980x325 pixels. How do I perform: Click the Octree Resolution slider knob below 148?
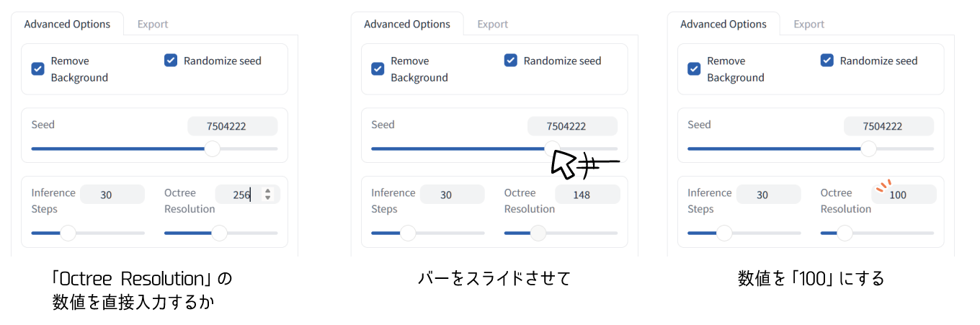click(x=538, y=233)
